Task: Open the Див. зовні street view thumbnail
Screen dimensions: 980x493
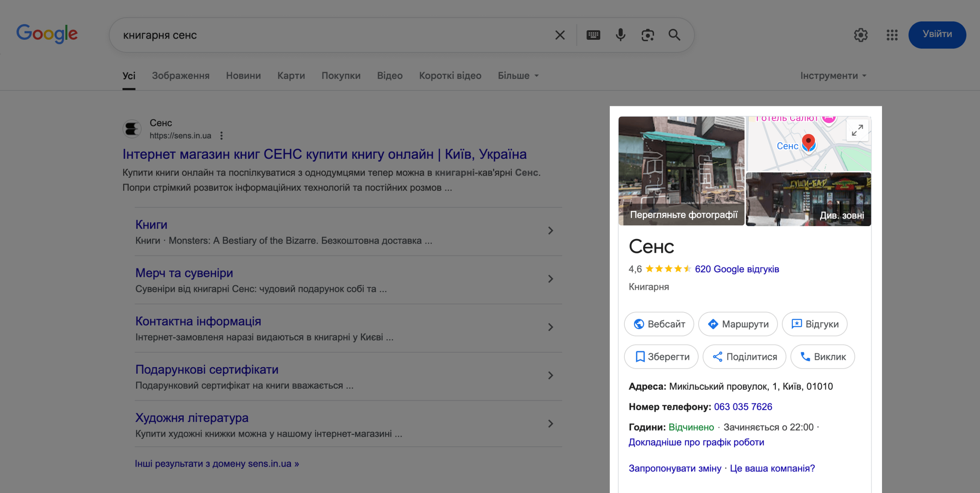Action: pos(808,199)
